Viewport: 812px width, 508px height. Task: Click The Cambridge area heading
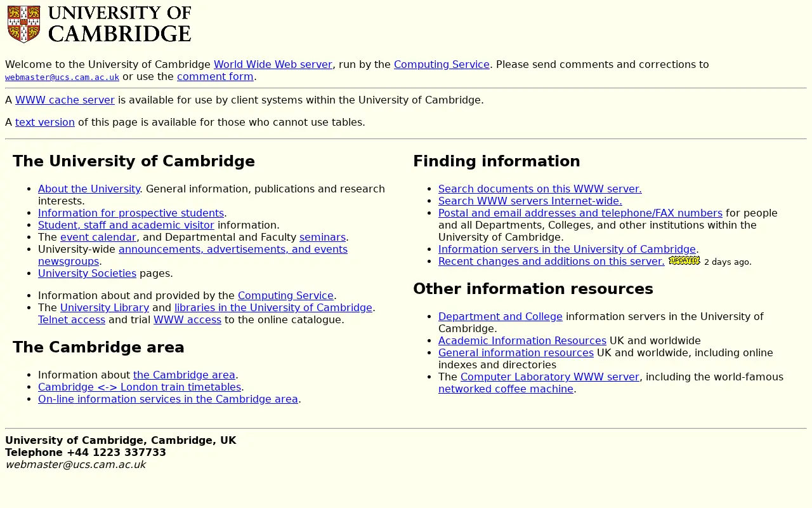[98, 347]
